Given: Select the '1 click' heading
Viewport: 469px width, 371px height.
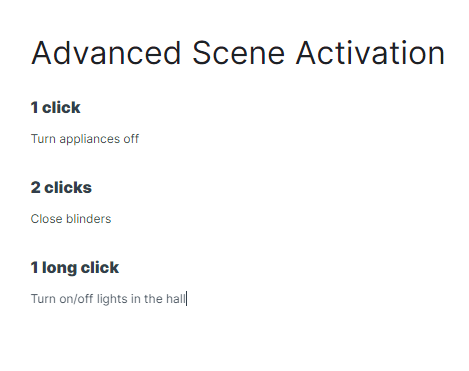Looking at the screenshot, I should 56,108.
